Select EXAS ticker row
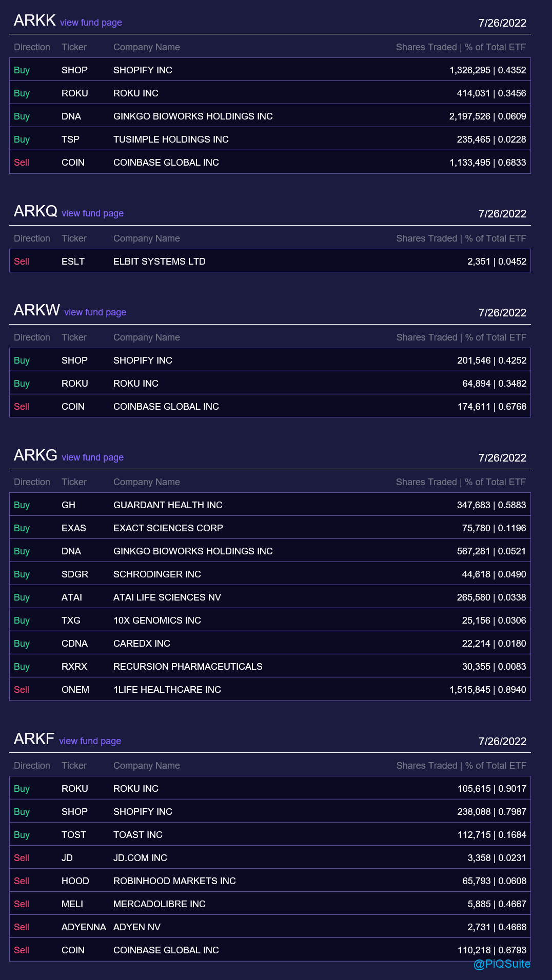The image size is (552, 980). [270, 528]
